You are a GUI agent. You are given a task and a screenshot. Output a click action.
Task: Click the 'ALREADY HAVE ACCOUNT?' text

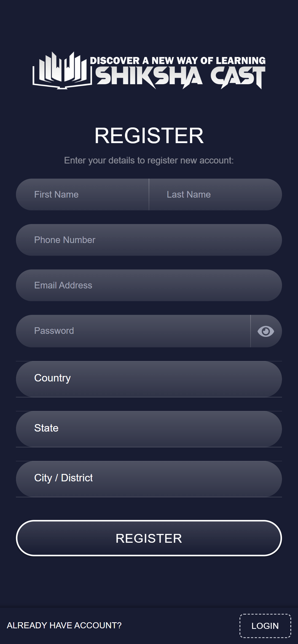pos(64,626)
